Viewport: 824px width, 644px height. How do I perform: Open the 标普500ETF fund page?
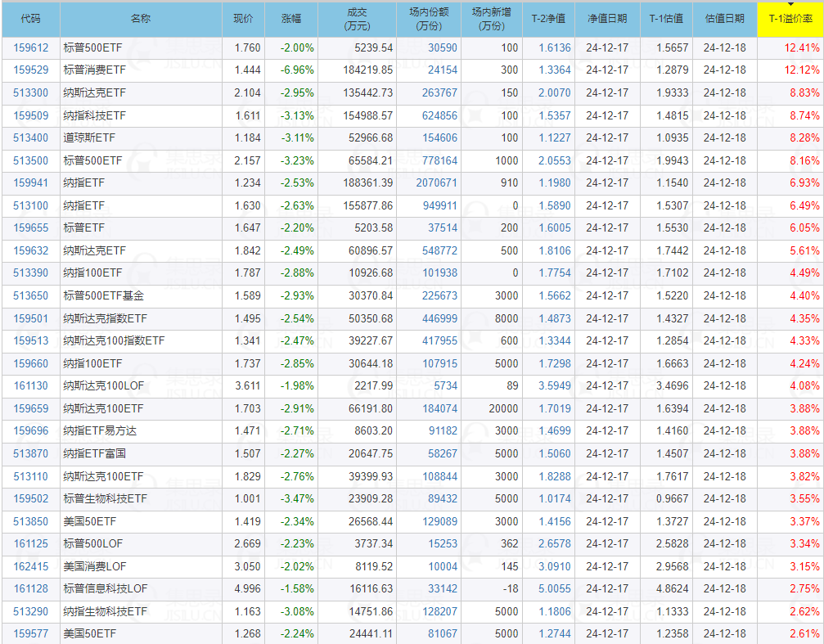click(x=92, y=48)
